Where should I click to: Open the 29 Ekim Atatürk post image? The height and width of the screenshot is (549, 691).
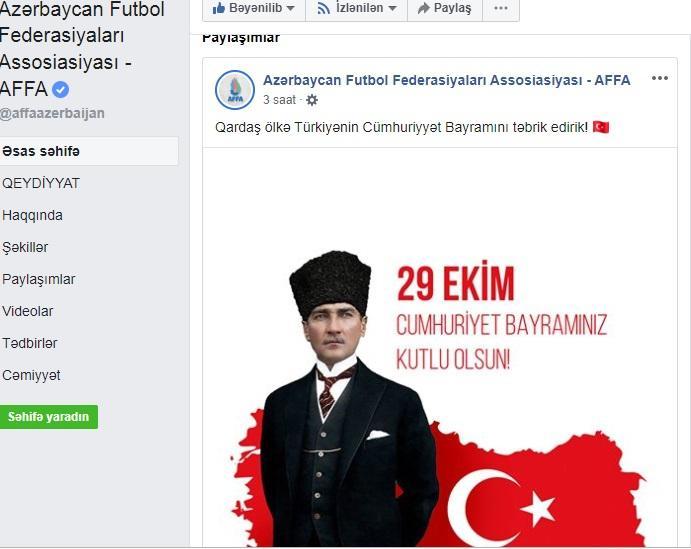[440, 348]
